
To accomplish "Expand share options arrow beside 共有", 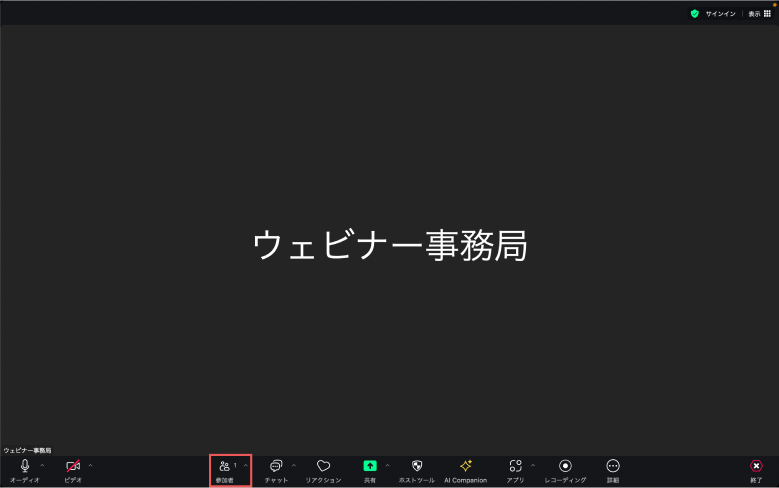I will pyautogui.click(x=387, y=465).
